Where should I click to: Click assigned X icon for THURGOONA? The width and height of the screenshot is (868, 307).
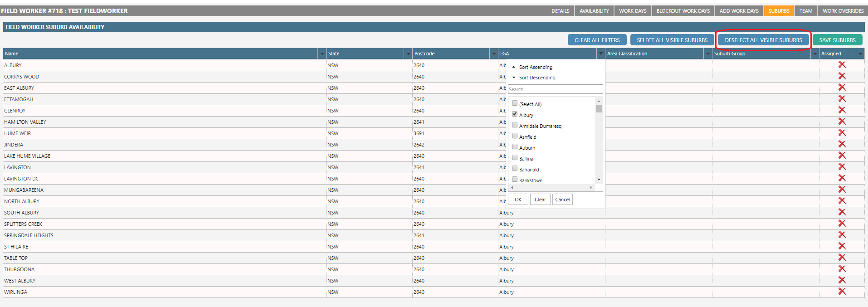842,269
